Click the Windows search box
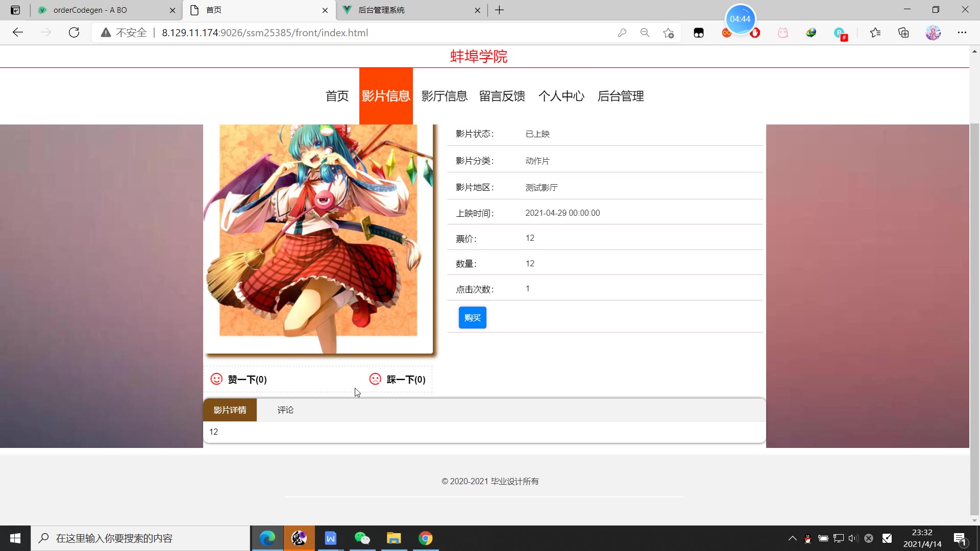 [140, 538]
